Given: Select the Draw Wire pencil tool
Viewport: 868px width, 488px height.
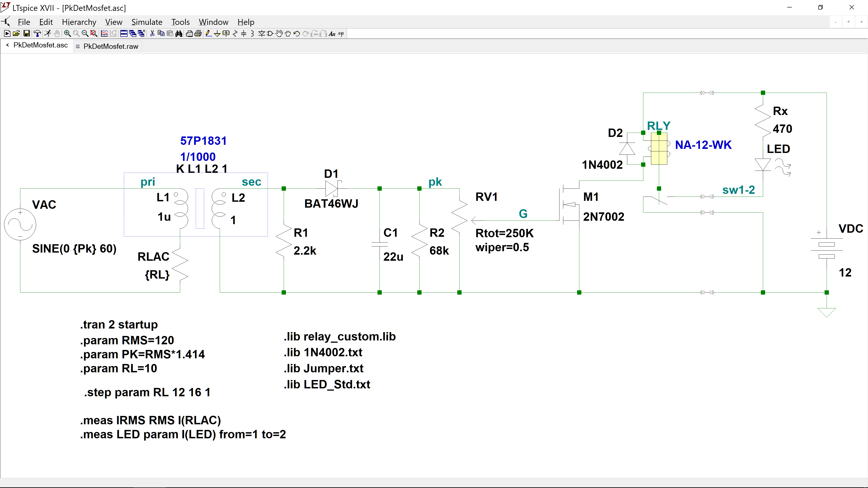Looking at the screenshot, I should 209,33.
